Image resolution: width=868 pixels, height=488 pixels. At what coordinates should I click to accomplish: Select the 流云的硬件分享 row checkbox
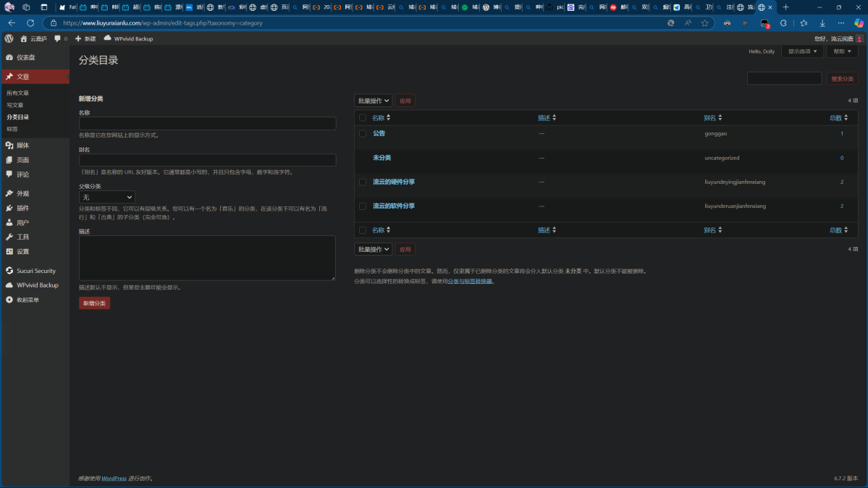pos(363,182)
